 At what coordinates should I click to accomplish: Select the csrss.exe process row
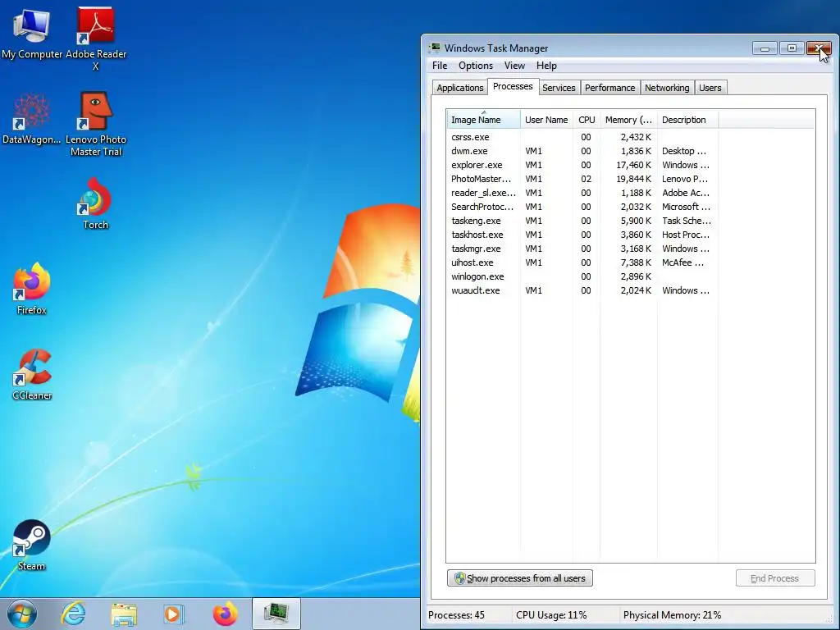coord(582,137)
